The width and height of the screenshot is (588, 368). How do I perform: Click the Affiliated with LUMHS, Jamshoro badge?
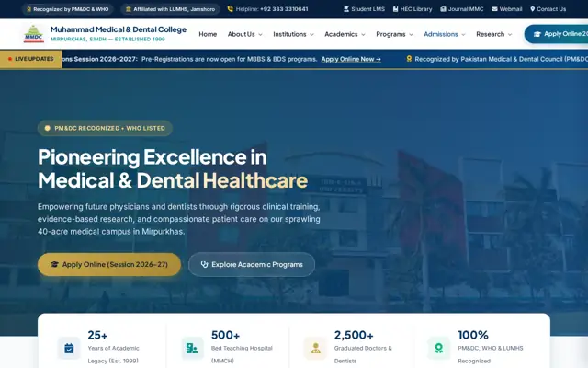pyautogui.click(x=170, y=9)
